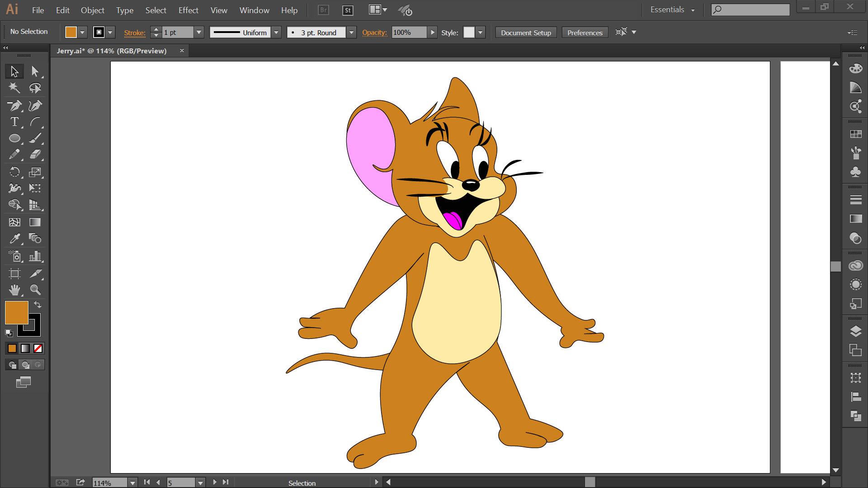Swap fill and stroke colors
This screenshot has height=488, width=868.
pos(38,305)
